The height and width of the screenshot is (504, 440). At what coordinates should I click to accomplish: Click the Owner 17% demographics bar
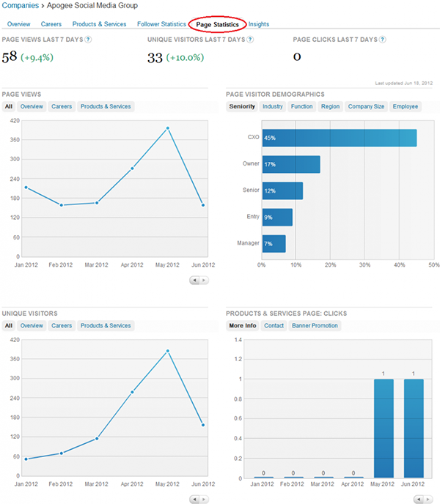coord(291,164)
